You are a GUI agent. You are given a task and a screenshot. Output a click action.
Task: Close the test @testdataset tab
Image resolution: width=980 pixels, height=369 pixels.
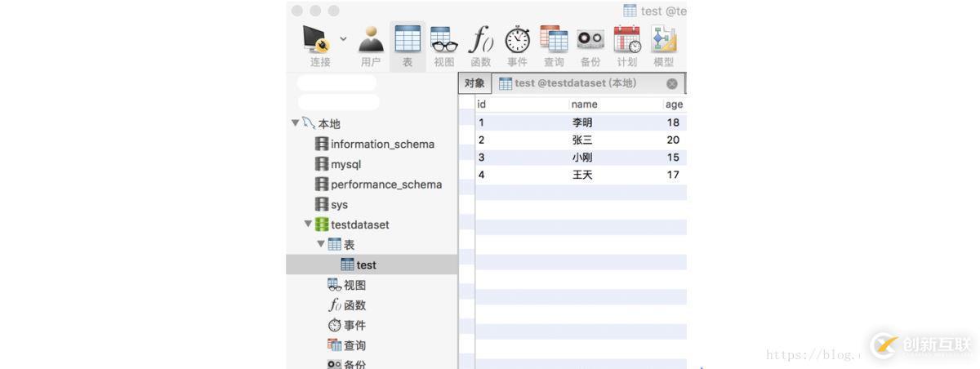pos(672,83)
